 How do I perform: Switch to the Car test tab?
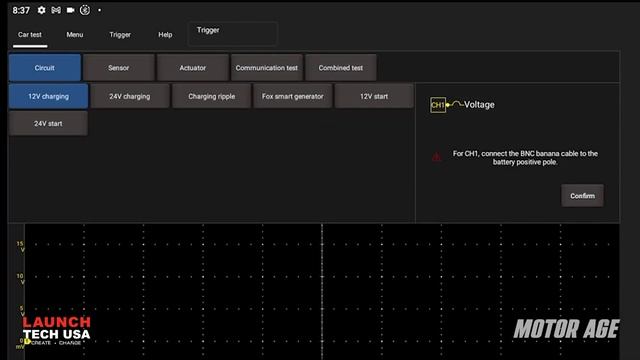click(x=30, y=35)
